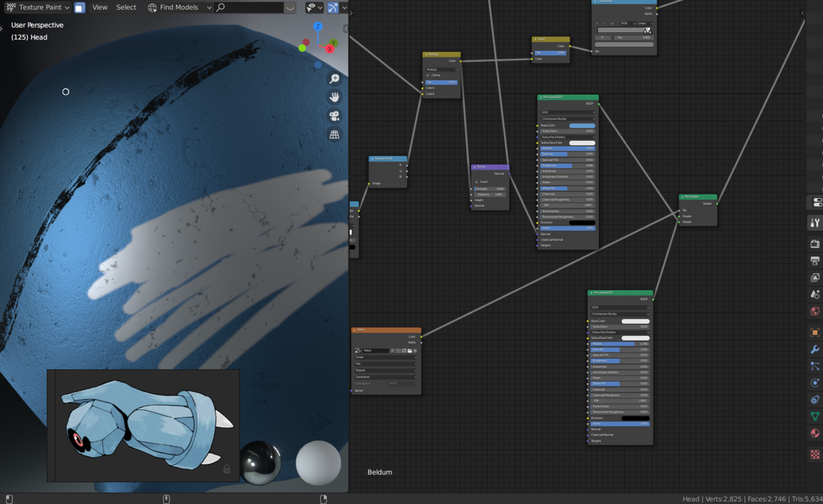
Task: Open the viewport object visibility dropdown
Action: coord(315,8)
